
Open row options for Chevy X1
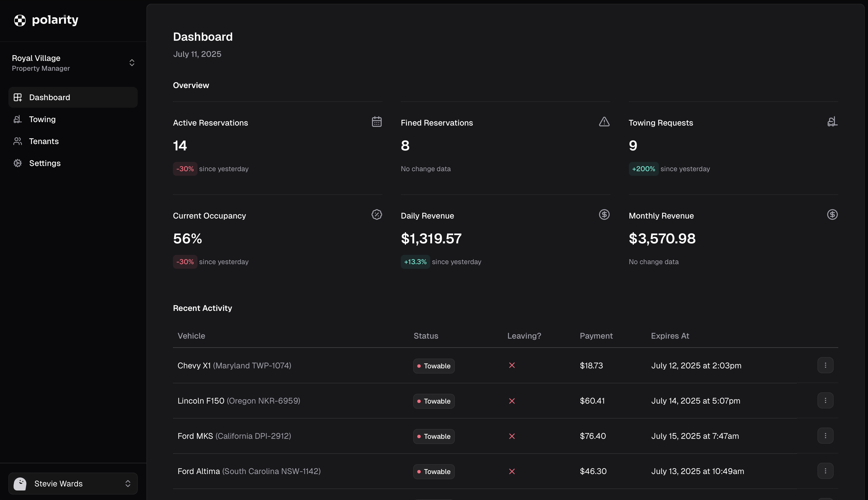[x=825, y=365]
